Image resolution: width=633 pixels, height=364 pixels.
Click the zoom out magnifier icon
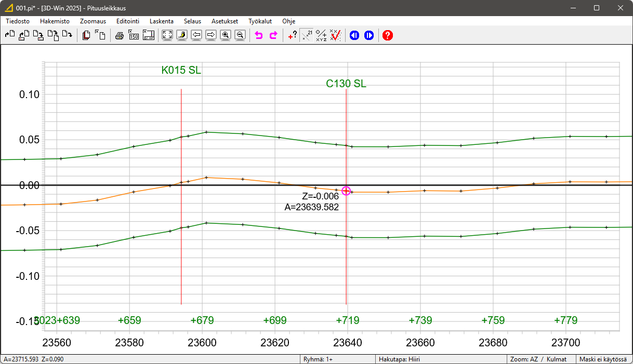[x=240, y=35]
